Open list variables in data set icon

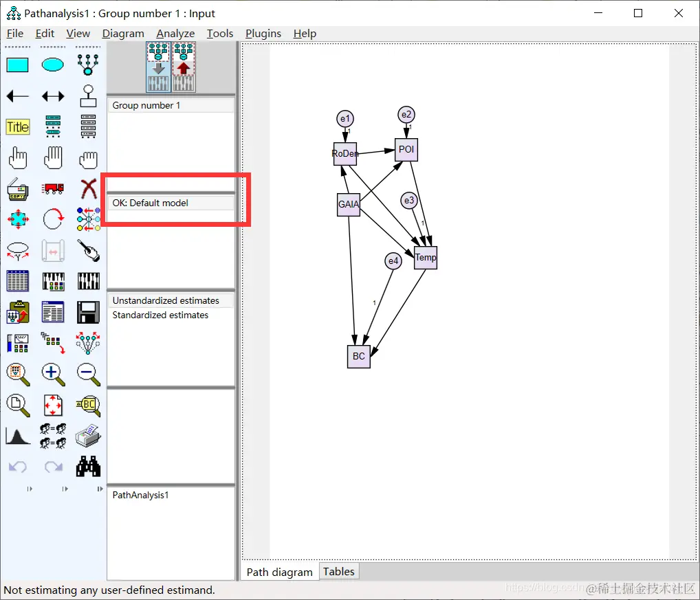coord(88,126)
